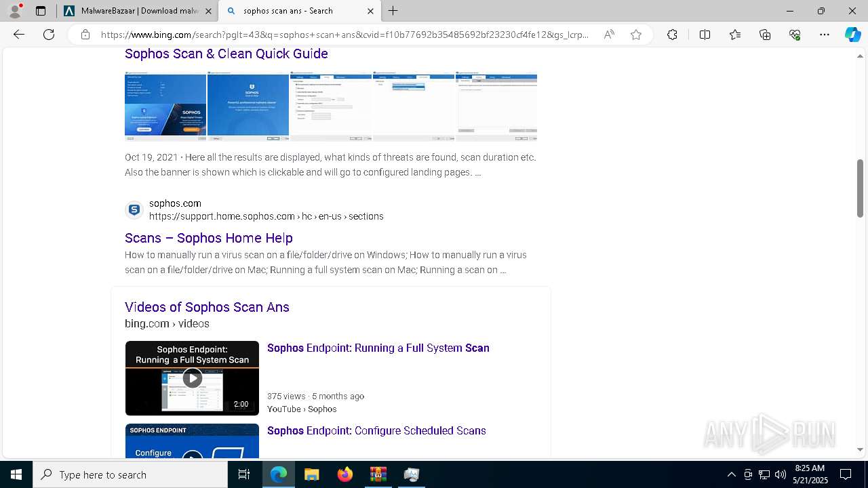Open Edge Settings and more menu
This screenshot has width=868, height=488.
(825, 35)
